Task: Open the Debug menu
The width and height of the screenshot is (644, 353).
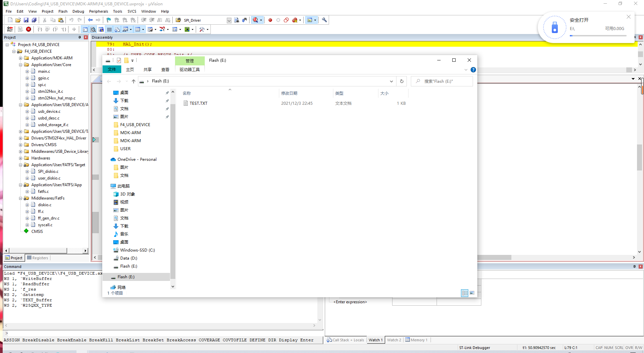Action: [x=78, y=11]
